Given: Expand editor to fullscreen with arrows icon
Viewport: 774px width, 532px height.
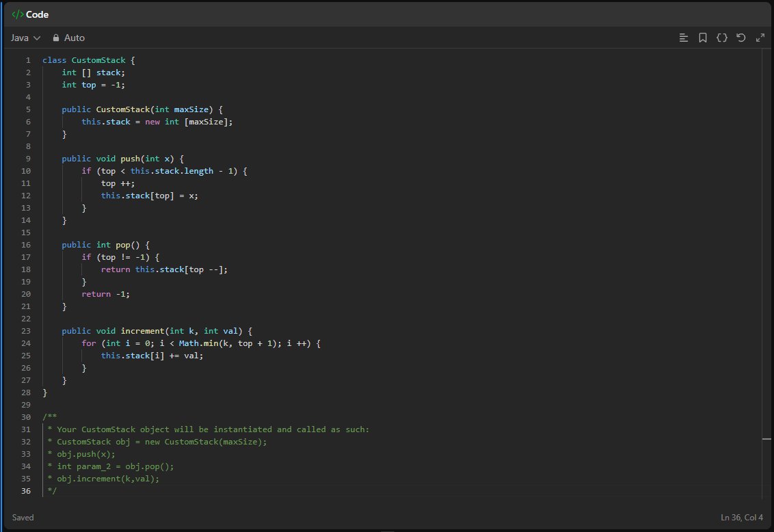Looking at the screenshot, I should pyautogui.click(x=760, y=38).
